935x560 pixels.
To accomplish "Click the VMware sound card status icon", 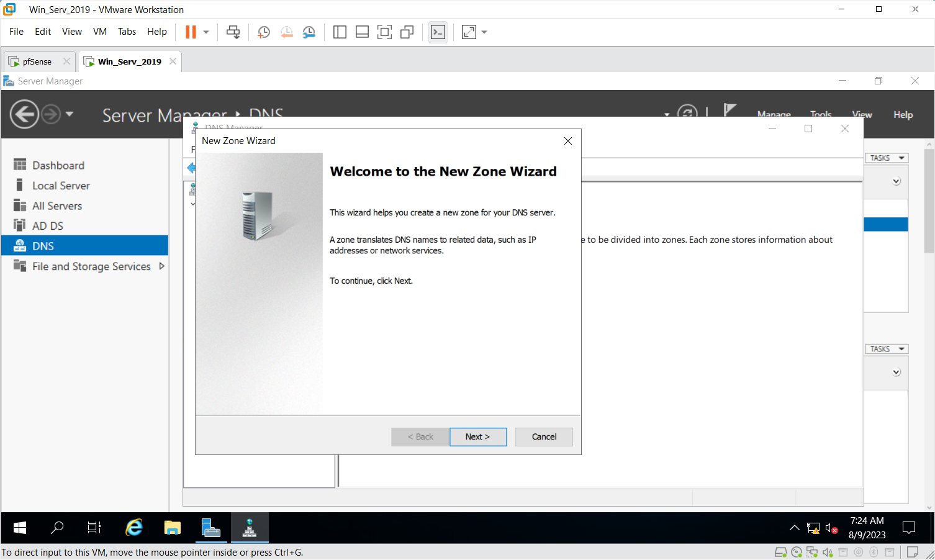I will coord(828,552).
